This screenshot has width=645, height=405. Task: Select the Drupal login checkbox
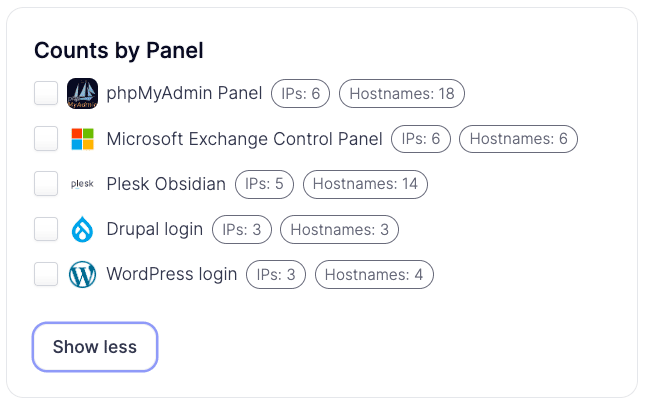point(46,229)
